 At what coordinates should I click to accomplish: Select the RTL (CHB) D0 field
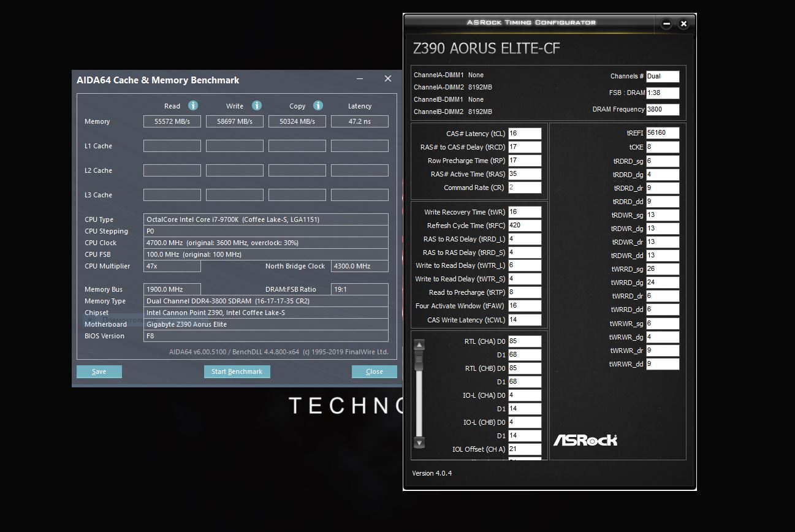(525, 368)
